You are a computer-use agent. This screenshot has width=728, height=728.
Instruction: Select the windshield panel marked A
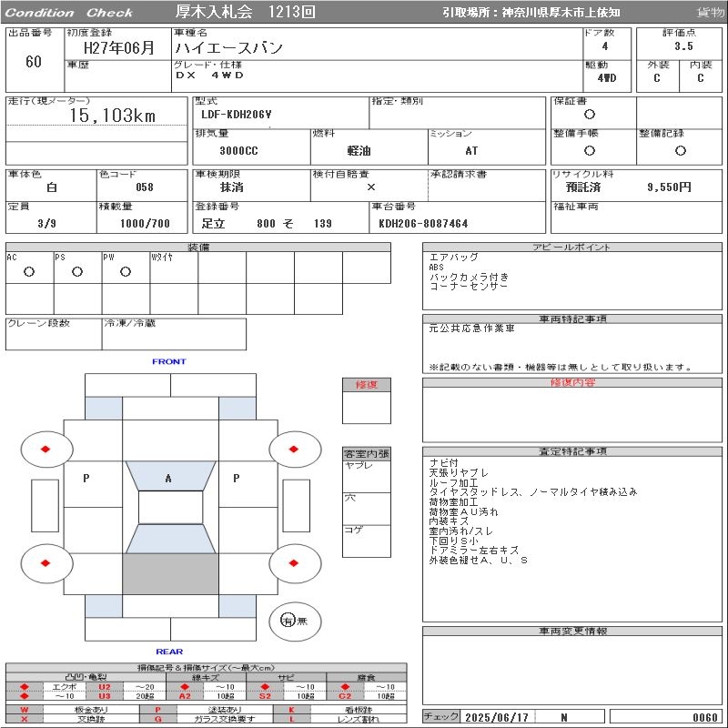pos(170,476)
